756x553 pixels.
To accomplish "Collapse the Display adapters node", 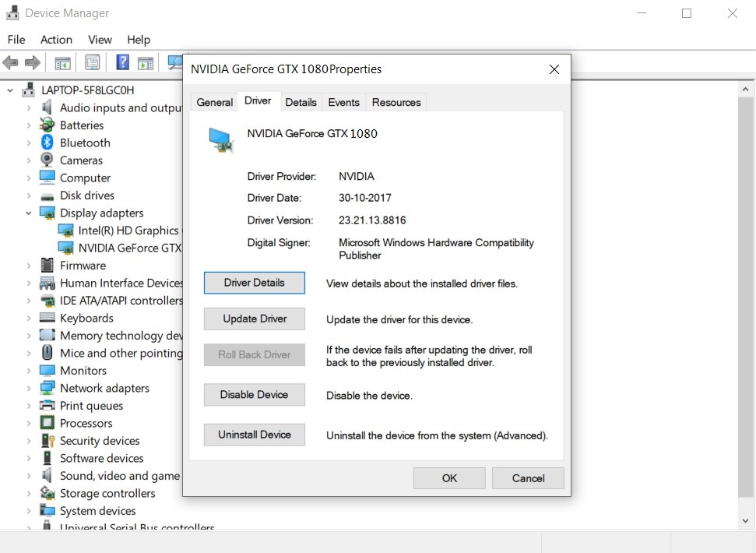I will (x=29, y=213).
